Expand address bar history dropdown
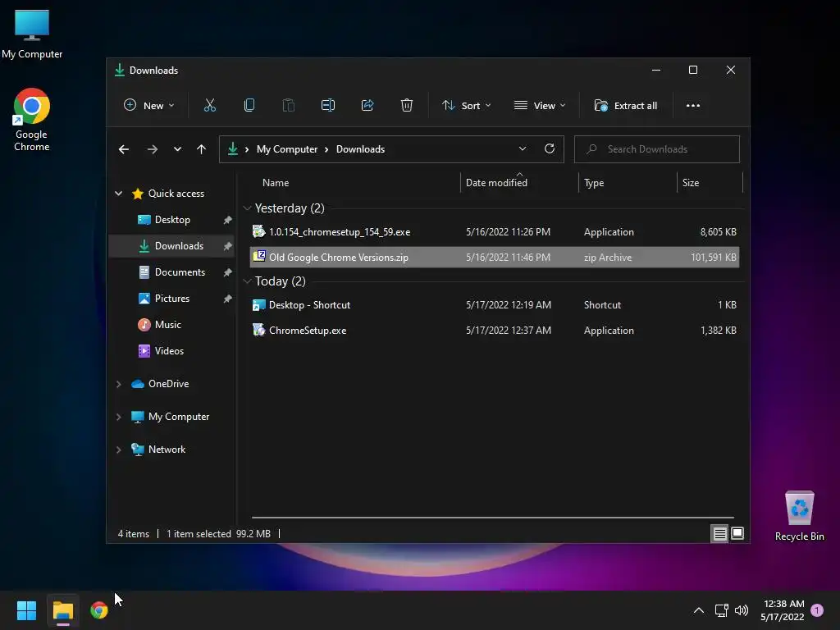 pos(523,149)
